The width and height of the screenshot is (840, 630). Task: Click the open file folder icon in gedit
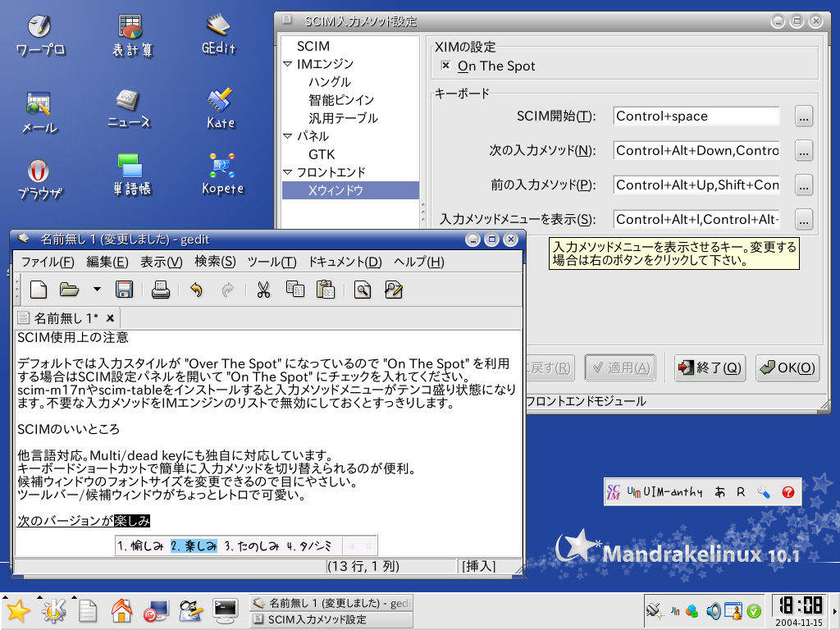(x=69, y=290)
